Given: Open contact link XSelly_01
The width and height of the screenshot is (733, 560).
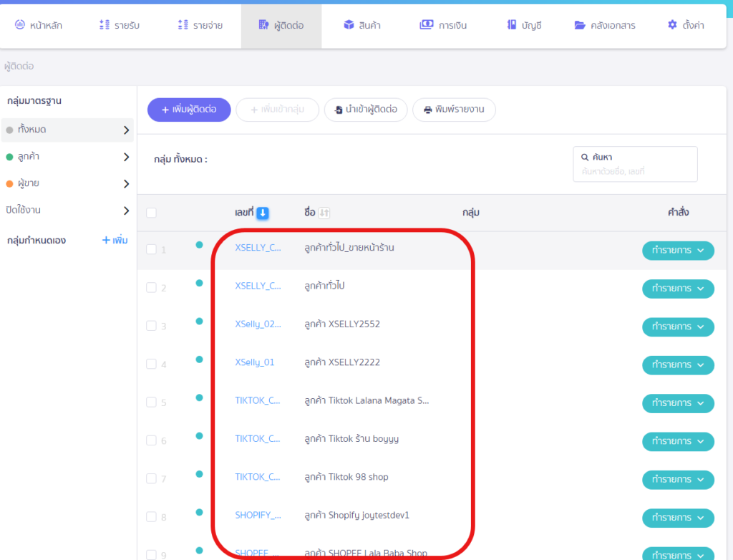Looking at the screenshot, I should (254, 362).
